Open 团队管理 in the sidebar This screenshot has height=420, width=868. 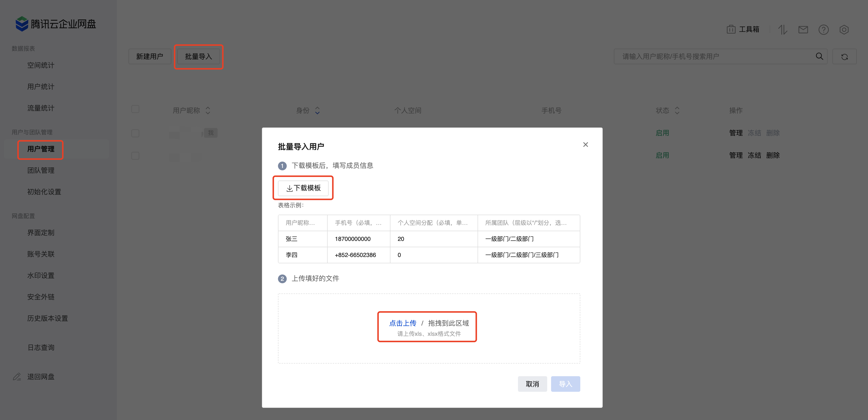click(x=41, y=170)
